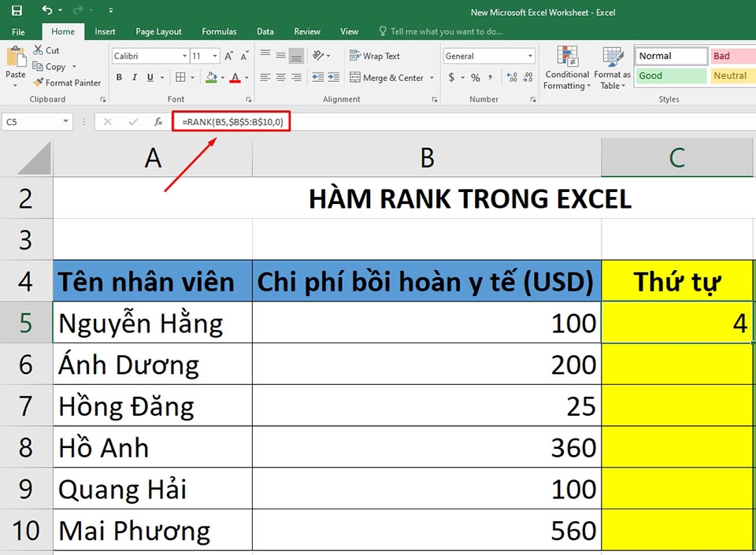Screen dimensions: 756x555
Task: Pick the red Font Color swatch
Action: pyautogui.click(x=236, y=77)
